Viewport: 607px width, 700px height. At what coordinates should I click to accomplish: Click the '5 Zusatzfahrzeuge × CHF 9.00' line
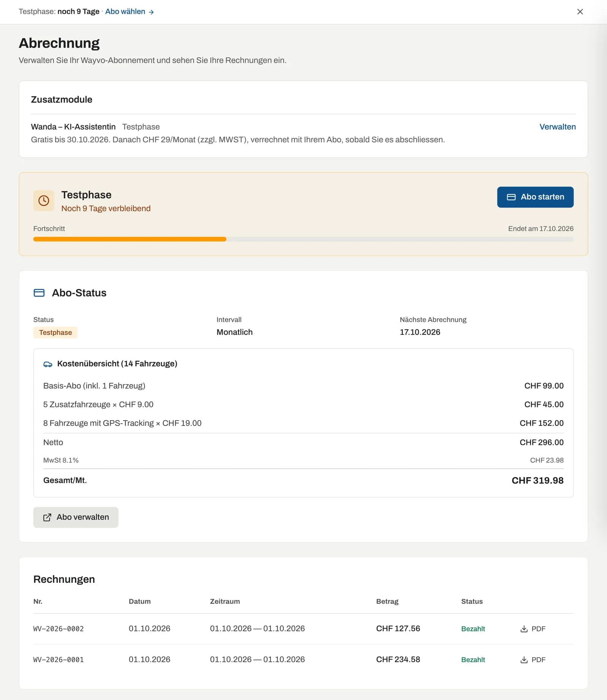point(98,405)
